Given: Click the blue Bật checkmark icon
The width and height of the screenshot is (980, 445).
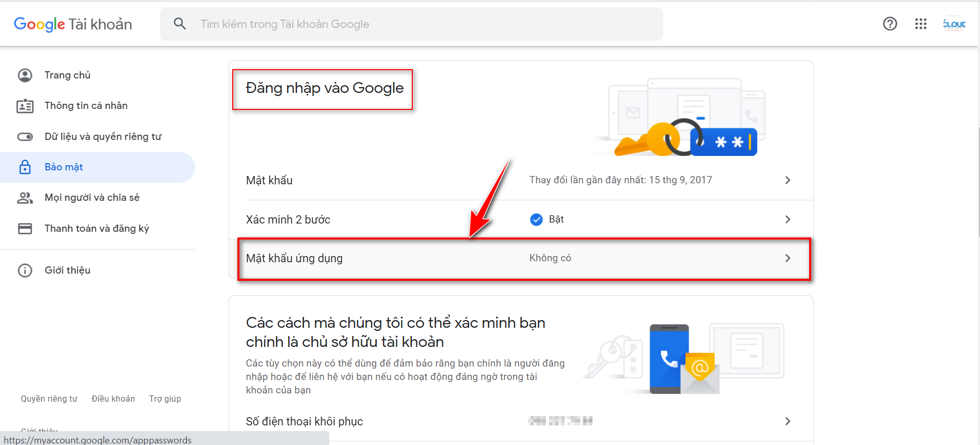Looking at the screenshot, I should coord(536,219).
